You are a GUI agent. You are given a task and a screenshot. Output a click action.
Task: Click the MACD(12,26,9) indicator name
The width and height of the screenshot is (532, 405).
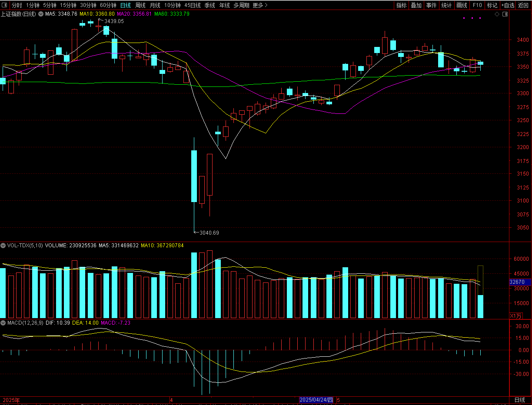(25, 323)
